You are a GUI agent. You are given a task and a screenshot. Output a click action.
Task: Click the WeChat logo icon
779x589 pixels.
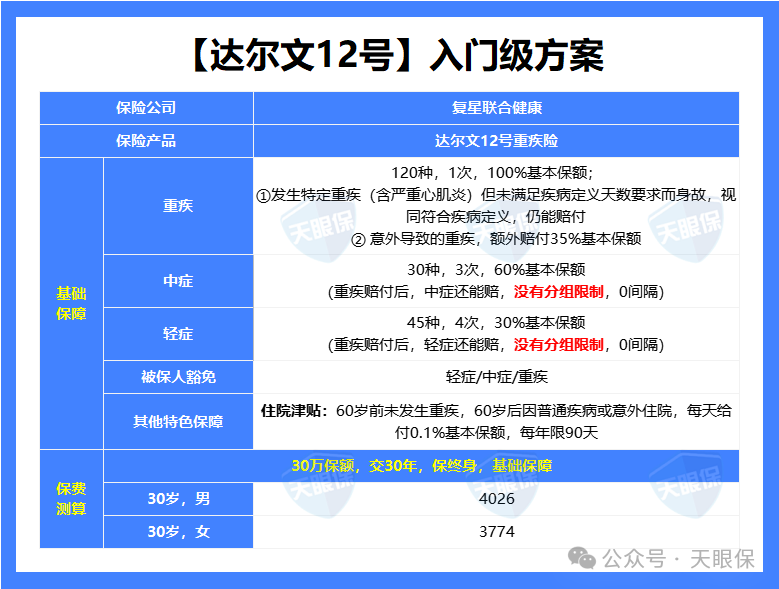(582, 559)
